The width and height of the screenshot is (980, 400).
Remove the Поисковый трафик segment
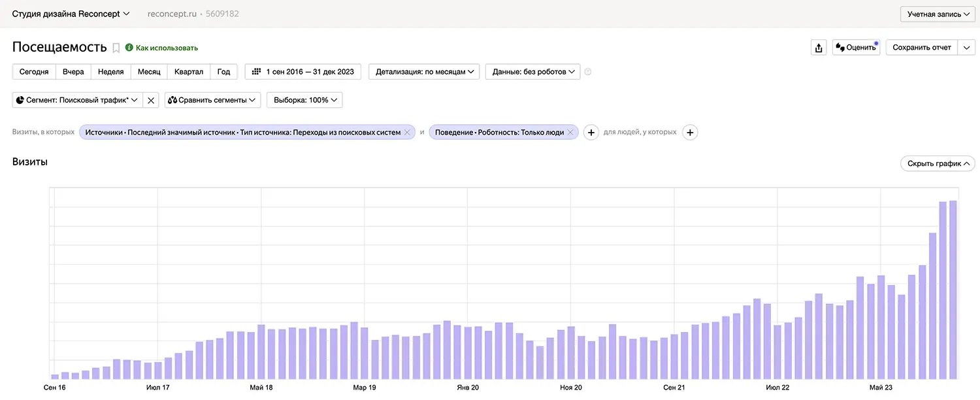[x=150, y=99]
